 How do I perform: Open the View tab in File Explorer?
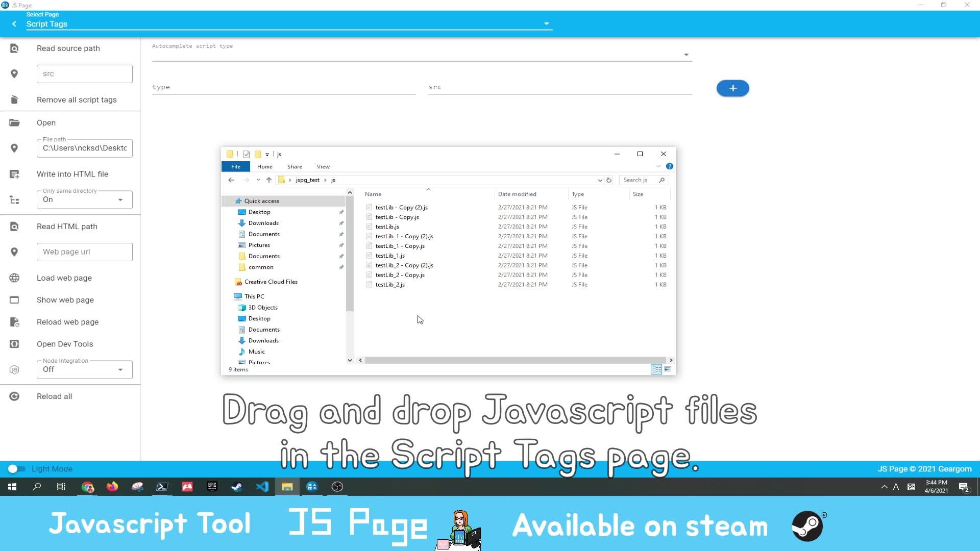(x=323, y=167)
